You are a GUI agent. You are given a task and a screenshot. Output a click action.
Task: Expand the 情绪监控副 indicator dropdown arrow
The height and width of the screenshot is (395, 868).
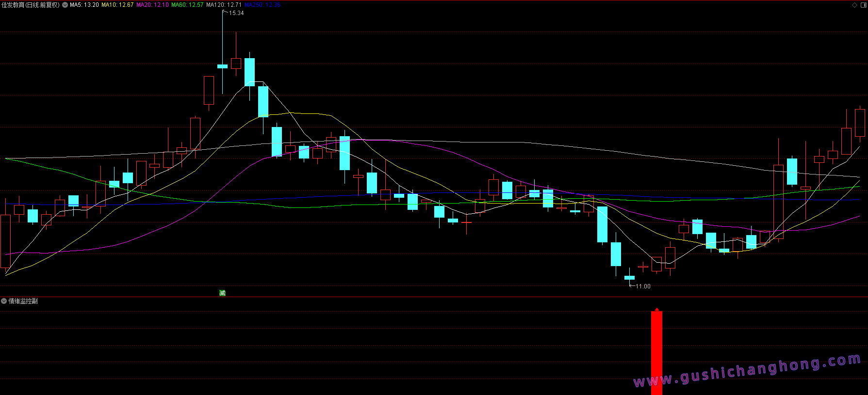[x=4, y=301]
